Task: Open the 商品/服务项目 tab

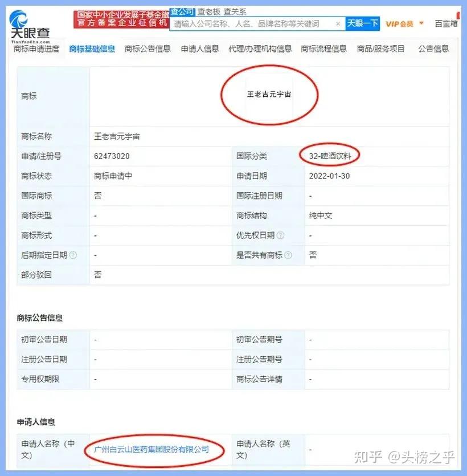Action: [380, 49]
